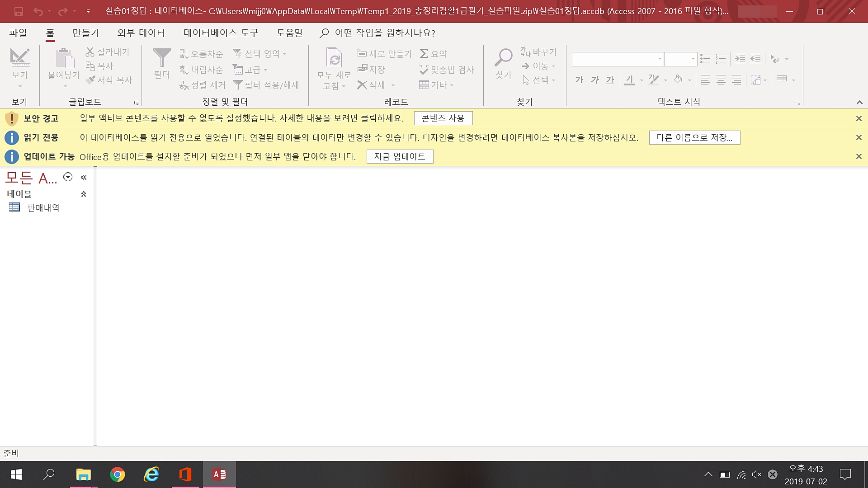
Task: Click the 콘텐츠 사용 button
Action: pos(443,118)
